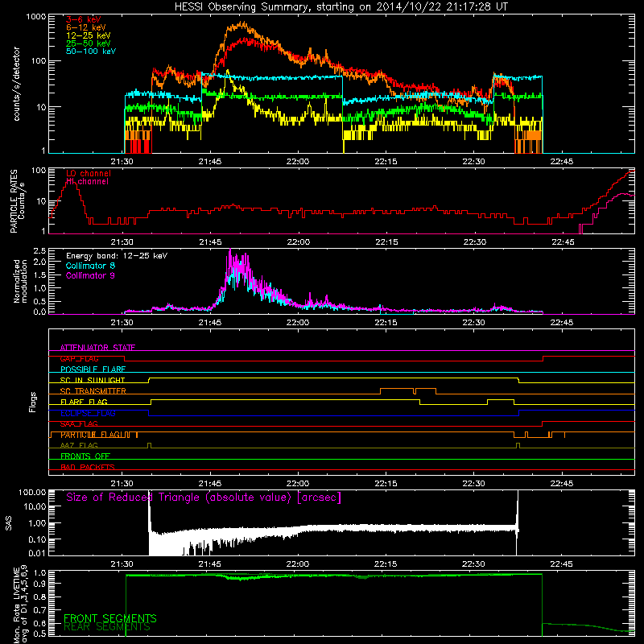644x644 pixels.
Task: Click the 22:15 time tick under the particle rates plot
Action: coord(386,242)
